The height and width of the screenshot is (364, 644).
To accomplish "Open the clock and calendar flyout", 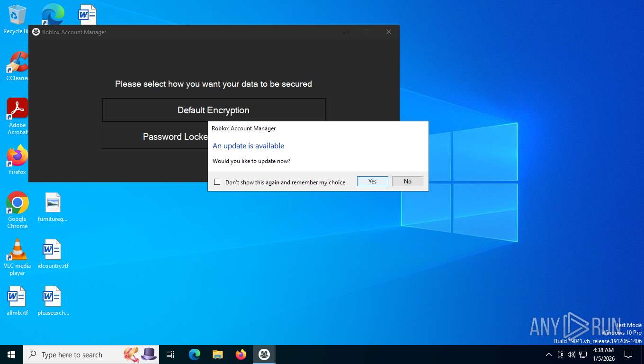I will tap(603, 354).
